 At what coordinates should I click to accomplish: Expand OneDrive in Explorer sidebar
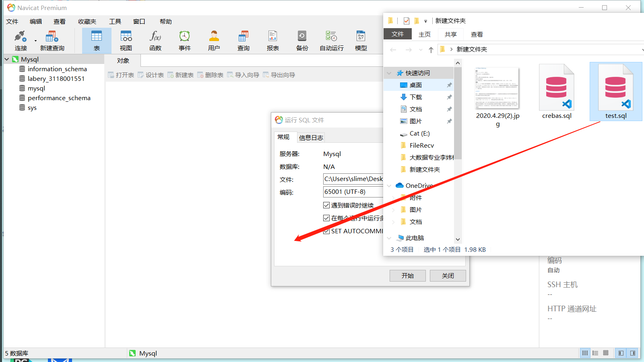click(389, 185)
